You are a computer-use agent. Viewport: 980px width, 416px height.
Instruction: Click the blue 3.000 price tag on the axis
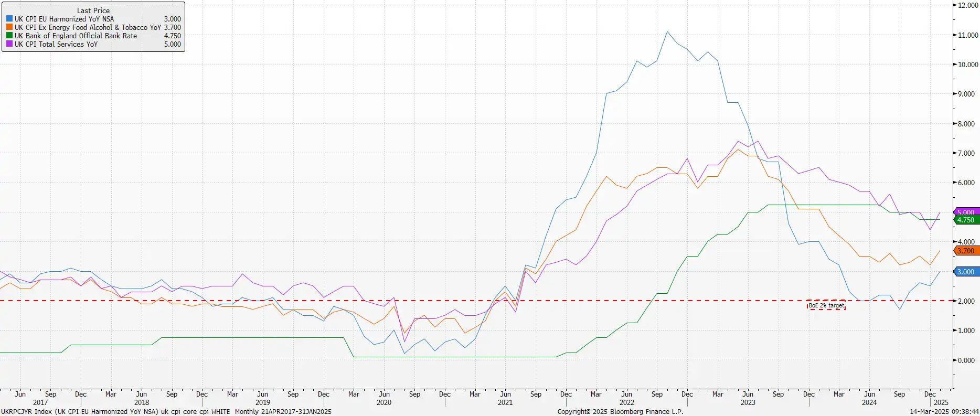(x=967, y=272)
